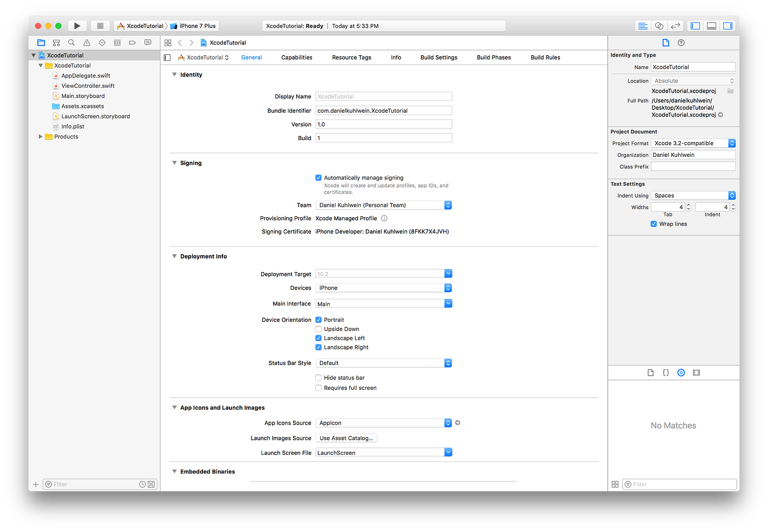Open the Symbol navigator
This screenshot has height=532, width=768.
(56, 43)
